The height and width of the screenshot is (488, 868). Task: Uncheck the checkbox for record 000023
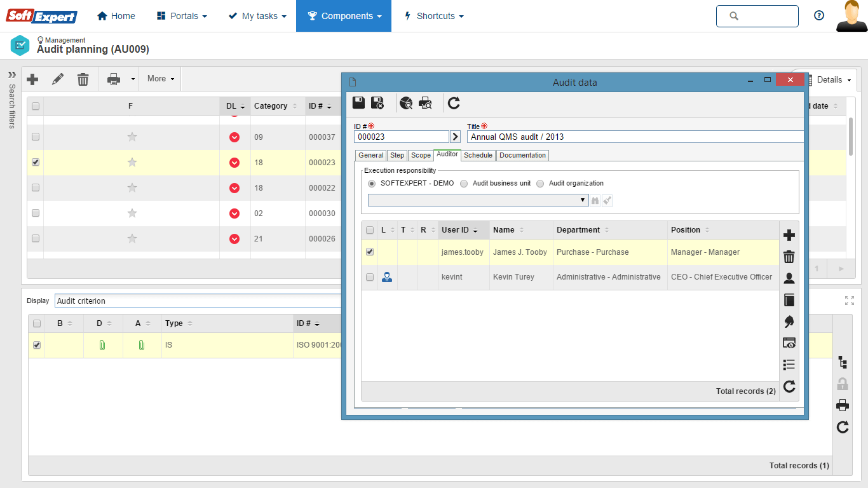click(36, 162)
